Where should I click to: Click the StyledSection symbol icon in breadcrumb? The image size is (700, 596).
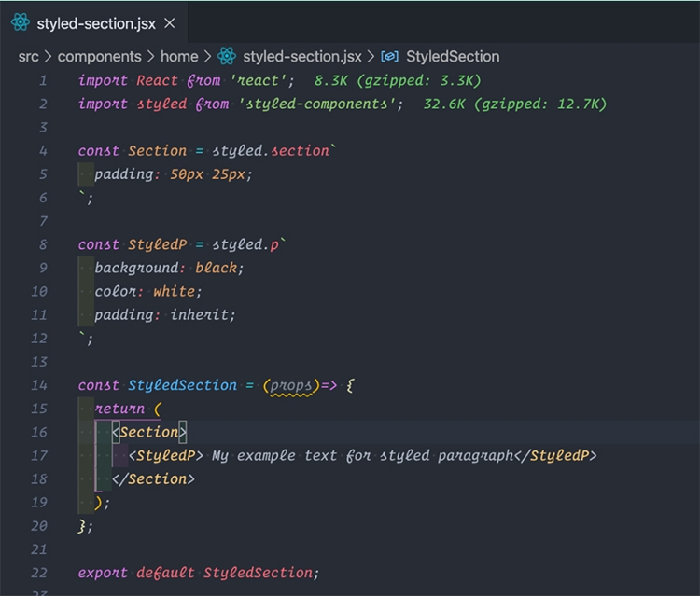coord(389,57)
